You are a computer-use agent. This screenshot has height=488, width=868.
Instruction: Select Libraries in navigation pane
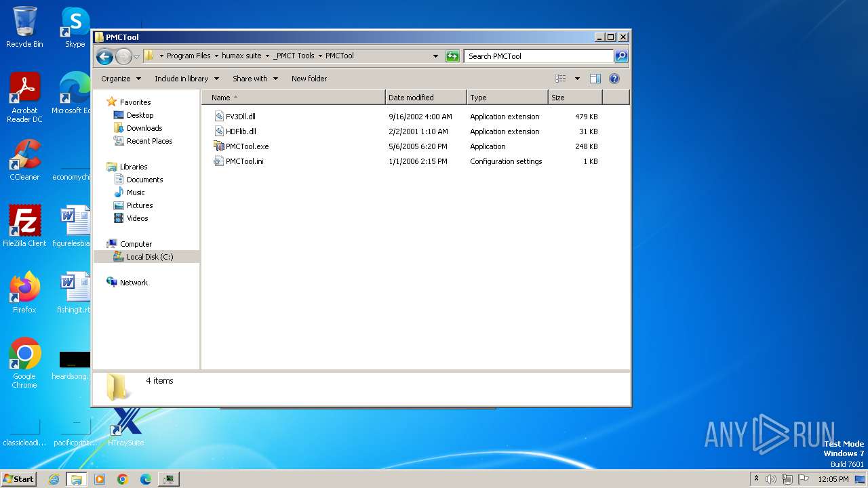point(134,167)
